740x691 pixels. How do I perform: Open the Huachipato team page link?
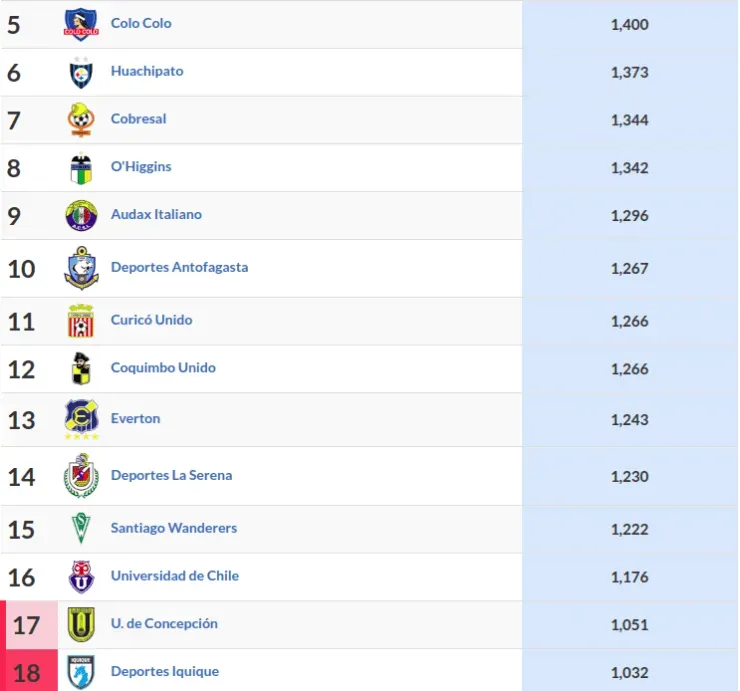pos(147,71)
